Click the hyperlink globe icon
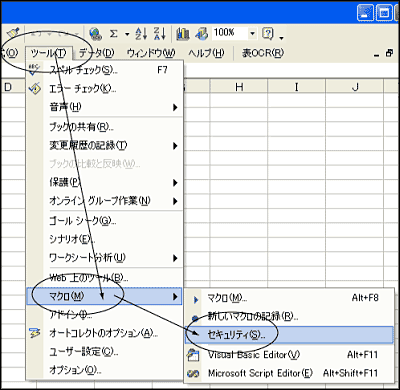This screenshot has height=390, width=400. coord(96,34)
